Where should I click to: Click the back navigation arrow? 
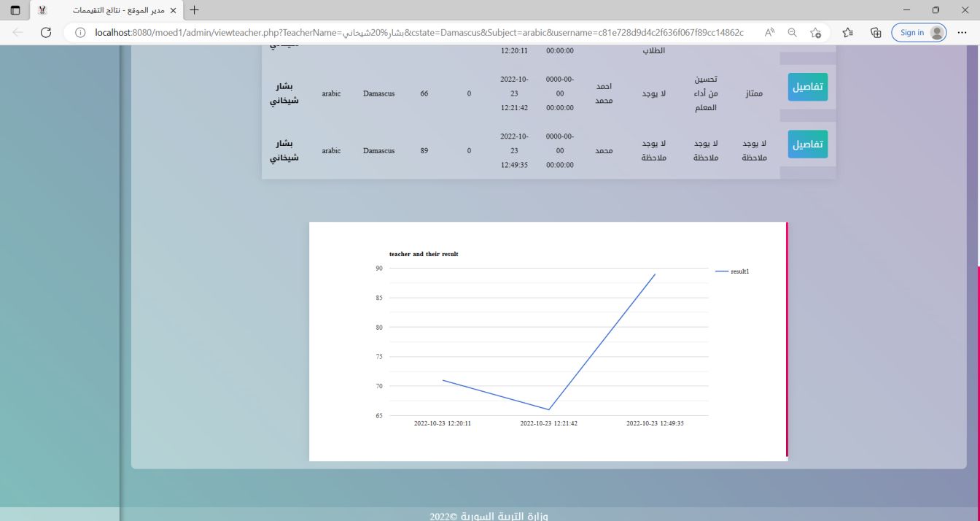(x=17, y=33)
